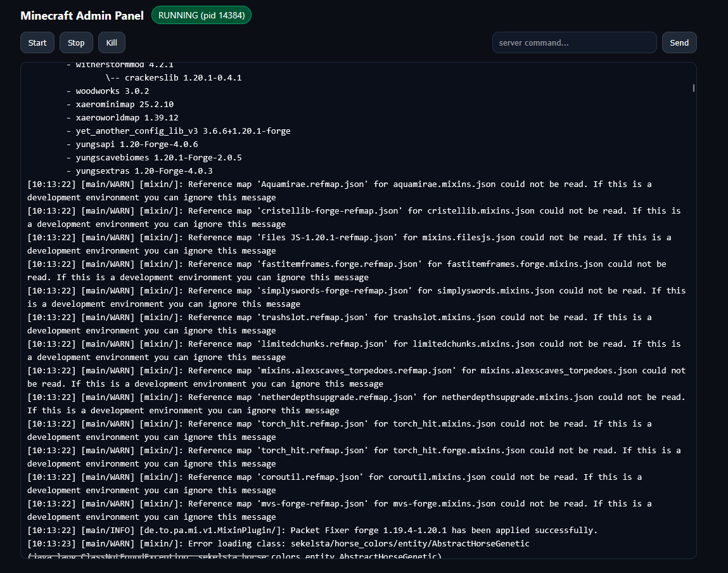Send the typed server command
Image resolution: width=728 pixels, height=573 pixels.
coord(679,42)
